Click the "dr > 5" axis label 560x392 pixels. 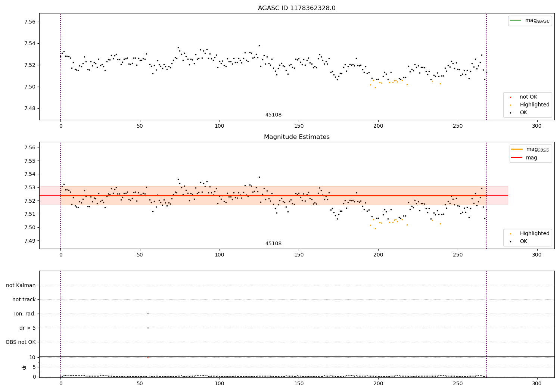(x=28, y=328)
